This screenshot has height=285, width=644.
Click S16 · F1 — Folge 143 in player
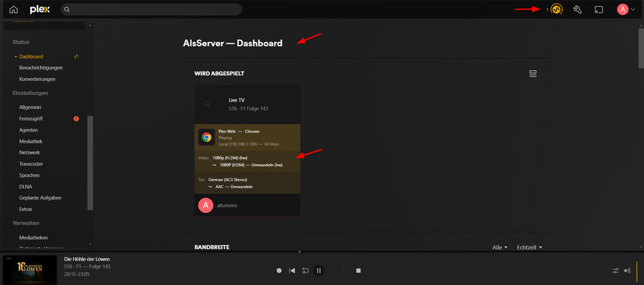coord(87,266)
